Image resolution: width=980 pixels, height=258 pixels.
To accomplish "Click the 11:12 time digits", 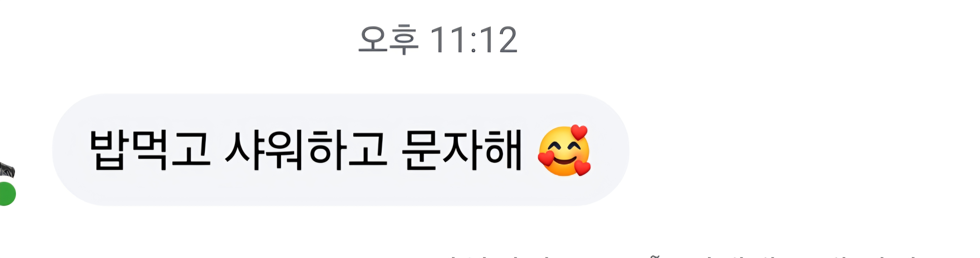I will point(474,40).
